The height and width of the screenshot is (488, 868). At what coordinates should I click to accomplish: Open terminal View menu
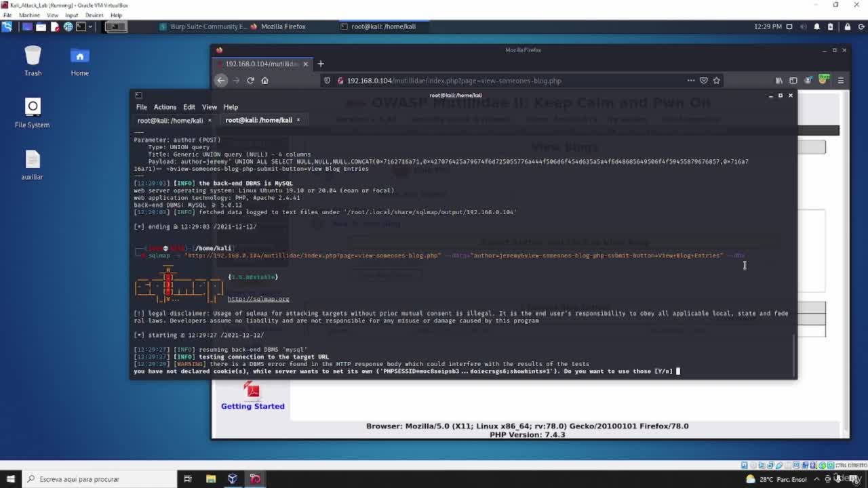210,107
